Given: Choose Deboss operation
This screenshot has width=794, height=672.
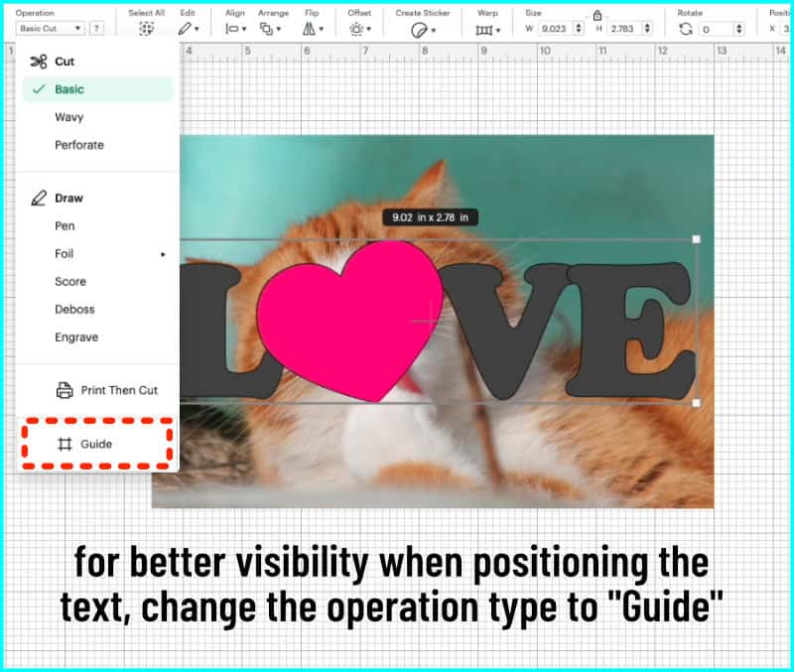Looking at the screenshot, I should coord(74,310).
